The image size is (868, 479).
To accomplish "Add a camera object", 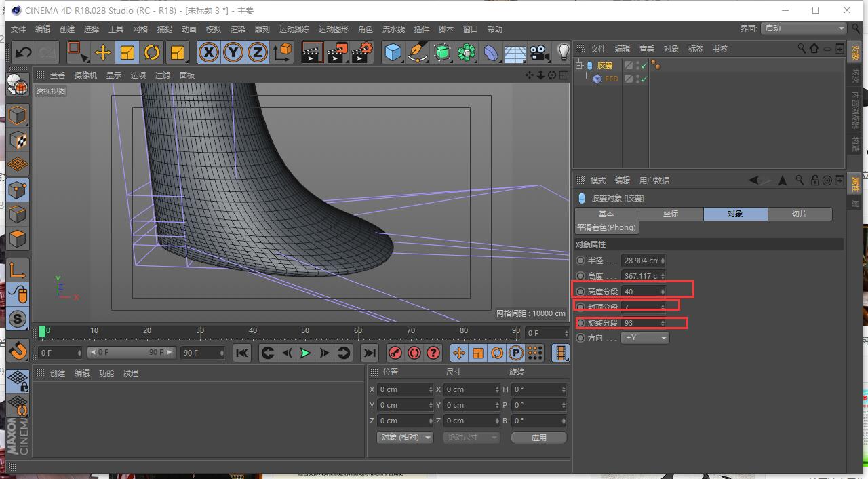I will point(539,52).
